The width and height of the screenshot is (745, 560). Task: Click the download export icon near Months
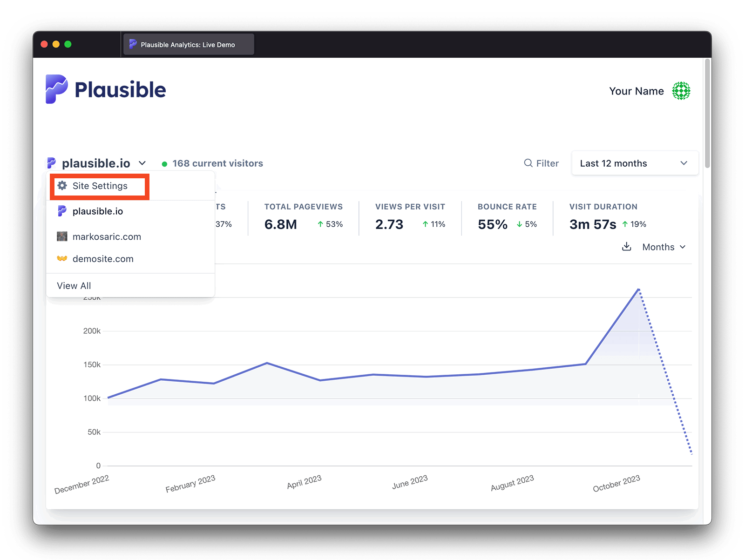tap(626, 247)
